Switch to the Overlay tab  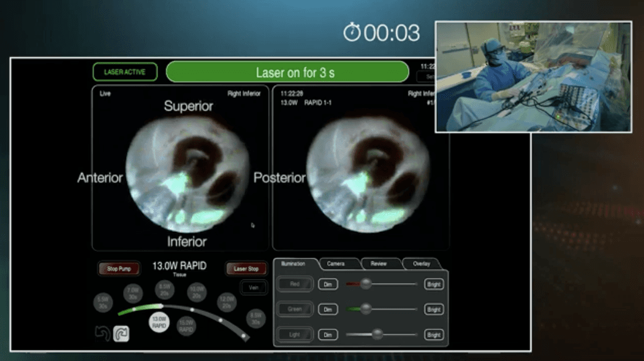tap(422, 264)
